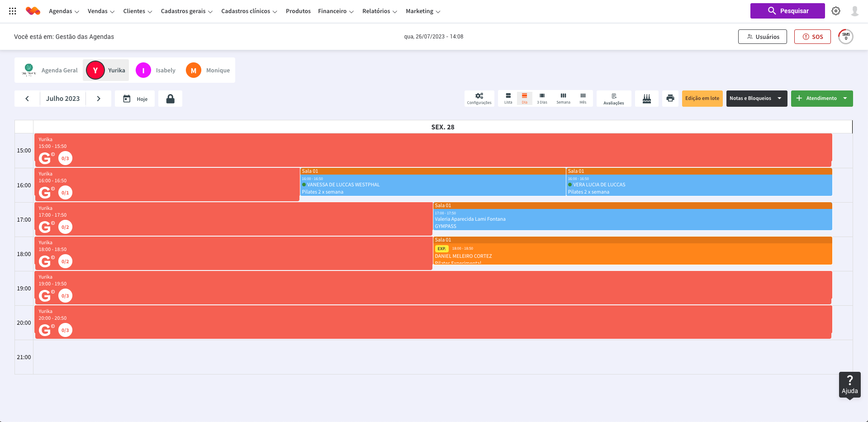Click the heart-shaped app logo

(x=33, y=11)
